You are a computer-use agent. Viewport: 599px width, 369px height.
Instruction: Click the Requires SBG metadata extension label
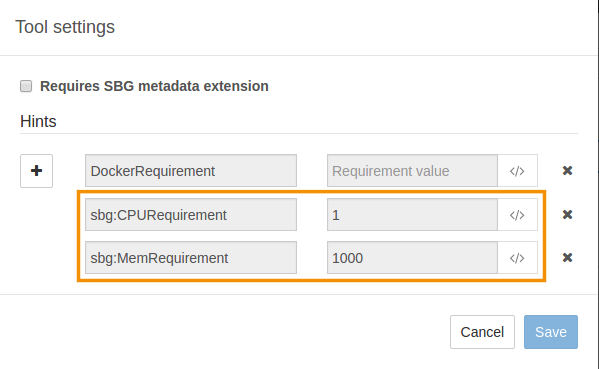[154, 86]
